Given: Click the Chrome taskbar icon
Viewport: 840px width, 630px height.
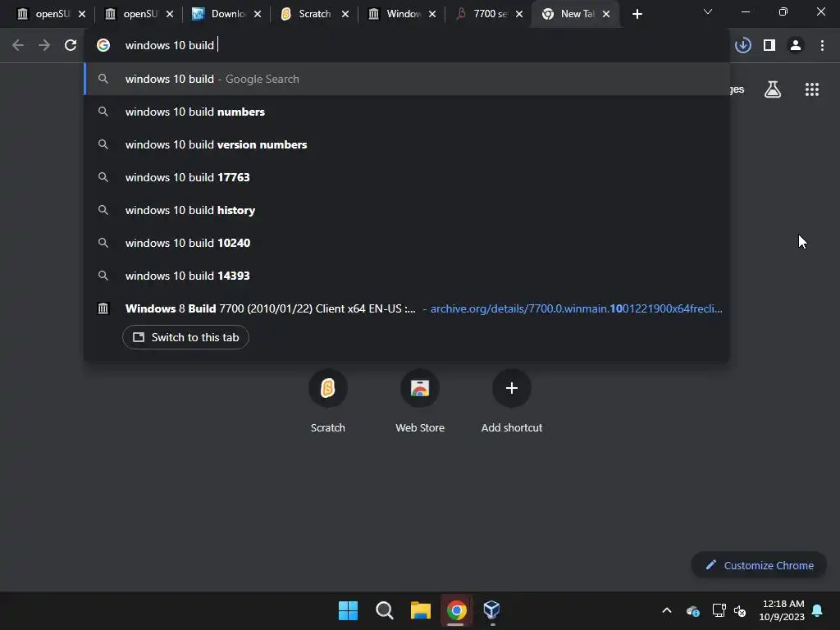Looking at the screenshot, I should 456,610.
